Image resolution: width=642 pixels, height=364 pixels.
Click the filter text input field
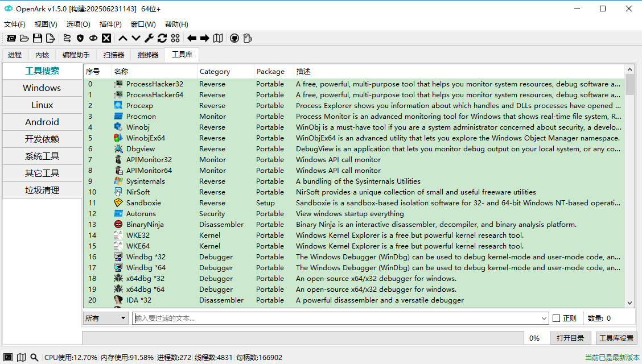click(x=336, y=318)
